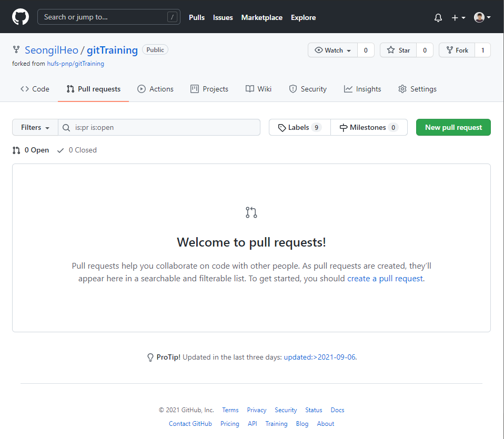
Task: Switch to the Projects tab
Action: [x=209, y=89]
